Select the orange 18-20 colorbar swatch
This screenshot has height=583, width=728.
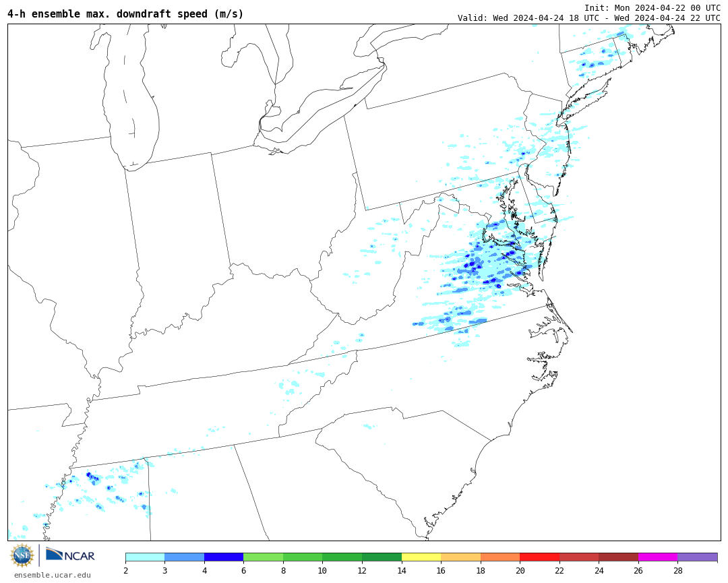point(500,557)
